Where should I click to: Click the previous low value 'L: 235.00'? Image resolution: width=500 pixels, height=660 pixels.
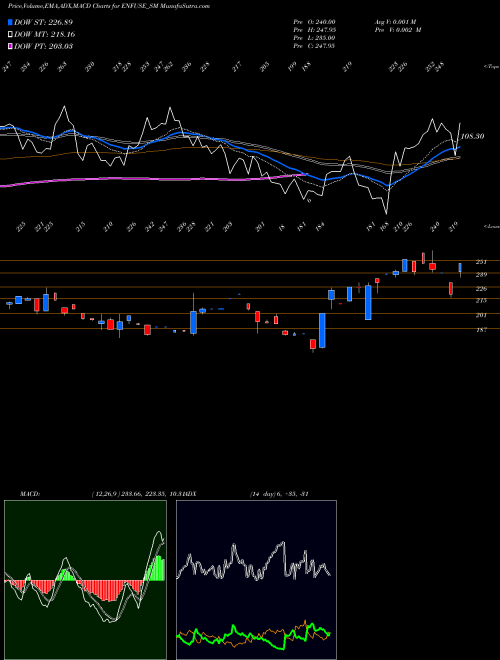click(x=319, y=38)
